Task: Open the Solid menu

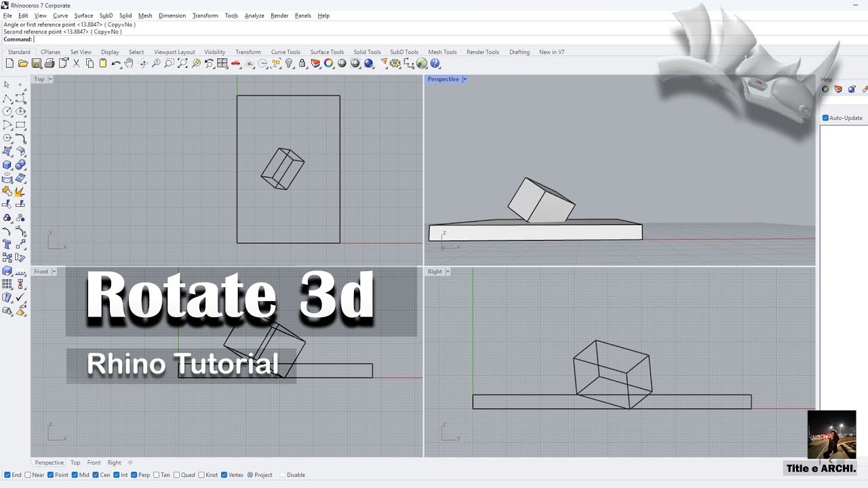Action: (x=125, y=16)
